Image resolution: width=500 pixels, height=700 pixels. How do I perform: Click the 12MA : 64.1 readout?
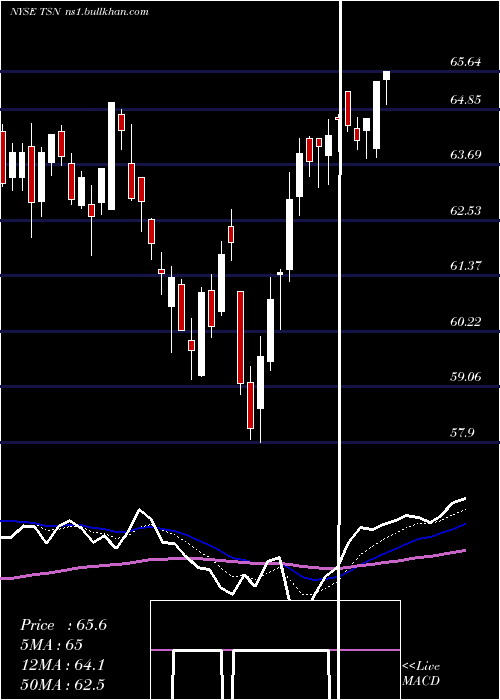tap(62, 665)
